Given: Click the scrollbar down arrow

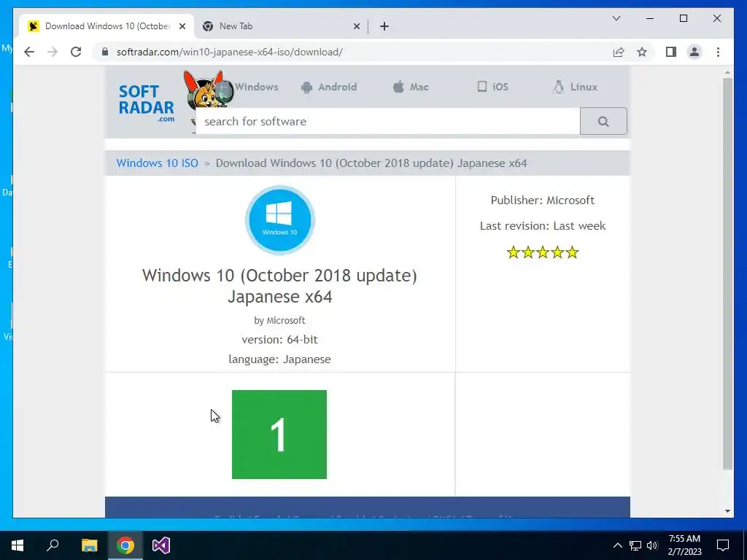Looking at the screenshot, I should (727, 511).
